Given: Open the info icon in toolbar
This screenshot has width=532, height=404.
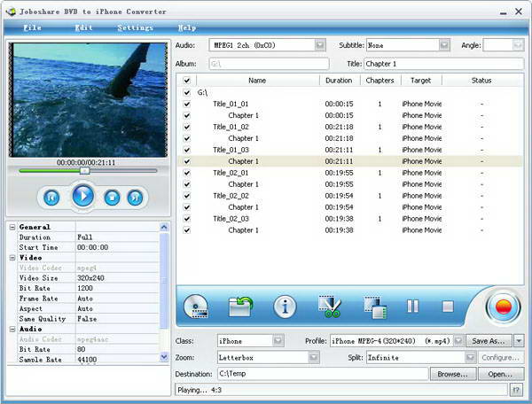Looking at the screenshot, I should tap(285, 307).
